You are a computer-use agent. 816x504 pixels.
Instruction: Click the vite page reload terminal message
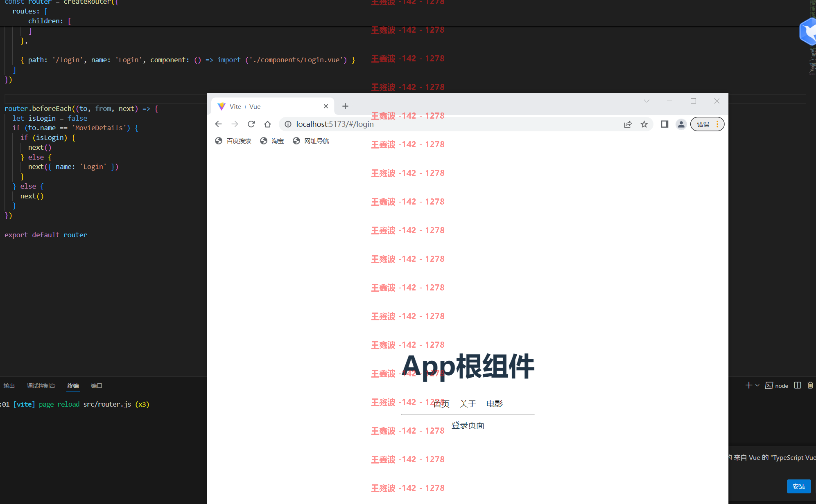pyautogui.click(x=75, y=404)
